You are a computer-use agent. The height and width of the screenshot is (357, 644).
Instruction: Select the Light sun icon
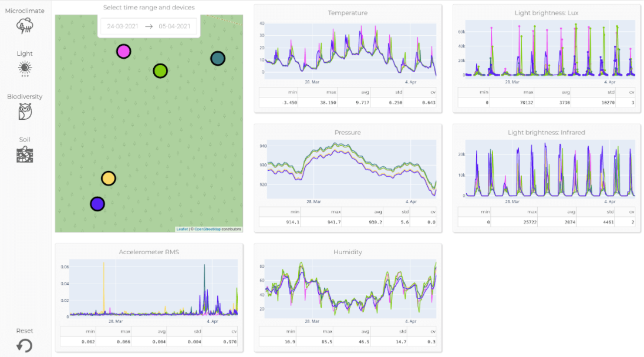pyautogui.click(x=25, y=69)
